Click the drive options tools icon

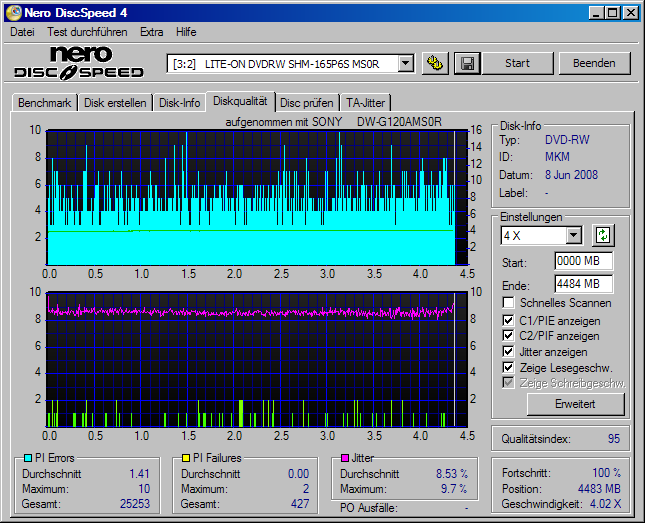435,63
